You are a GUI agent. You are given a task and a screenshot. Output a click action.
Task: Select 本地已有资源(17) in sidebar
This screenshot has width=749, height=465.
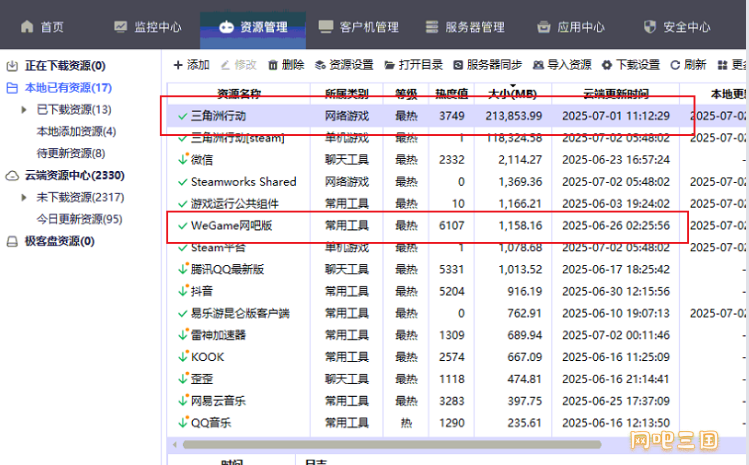(68, 87)
